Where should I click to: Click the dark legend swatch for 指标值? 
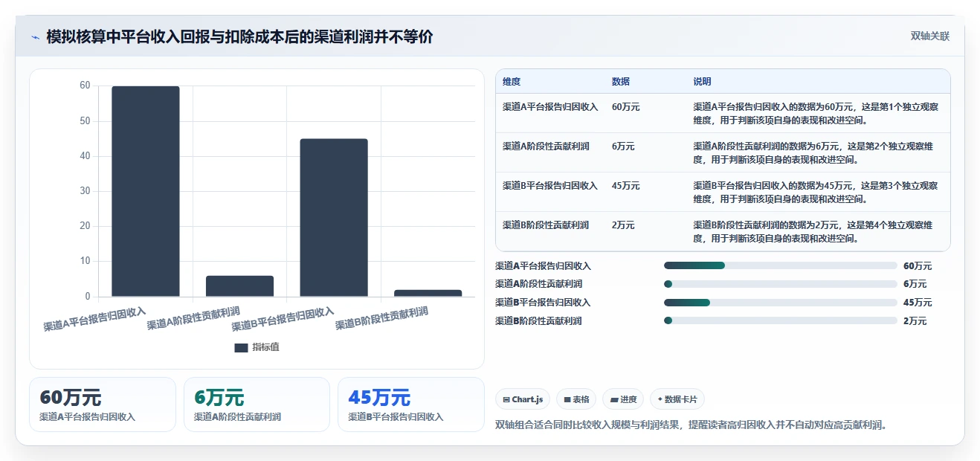(241, 347)
